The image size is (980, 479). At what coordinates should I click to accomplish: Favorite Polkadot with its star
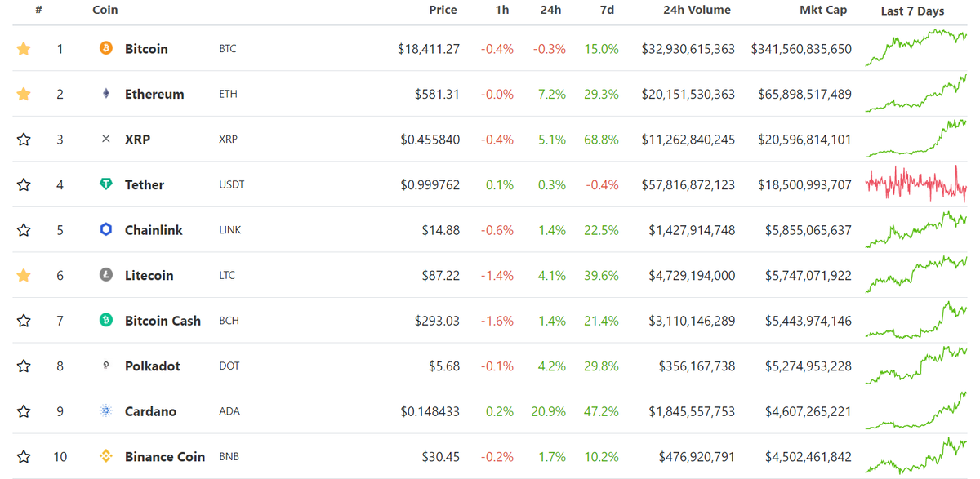(x=24, y=366)
